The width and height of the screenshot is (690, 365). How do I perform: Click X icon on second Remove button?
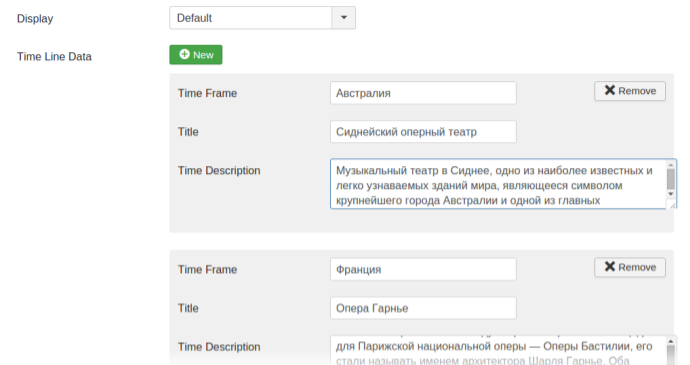(x=609, y=266)
